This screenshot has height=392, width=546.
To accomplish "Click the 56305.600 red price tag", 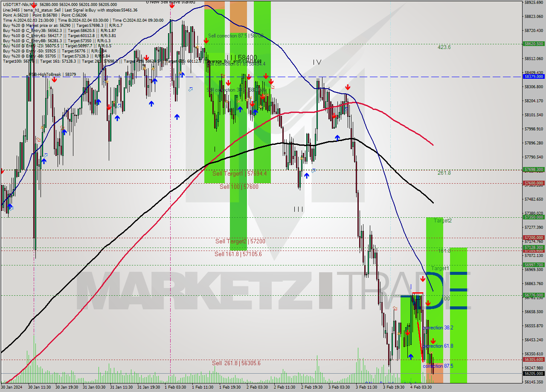I will pyautogui.click(x=534, y=359).
